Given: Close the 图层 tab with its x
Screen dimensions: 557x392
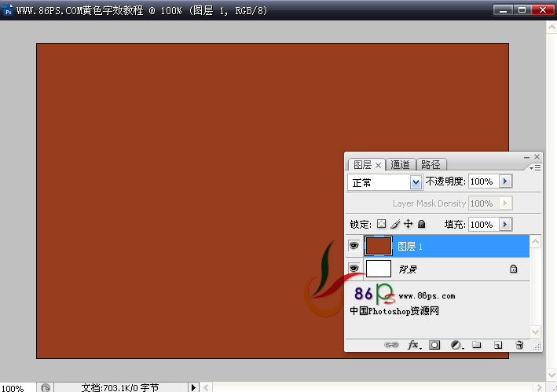Looking at the screenshot, I should (x=378, y=165).
